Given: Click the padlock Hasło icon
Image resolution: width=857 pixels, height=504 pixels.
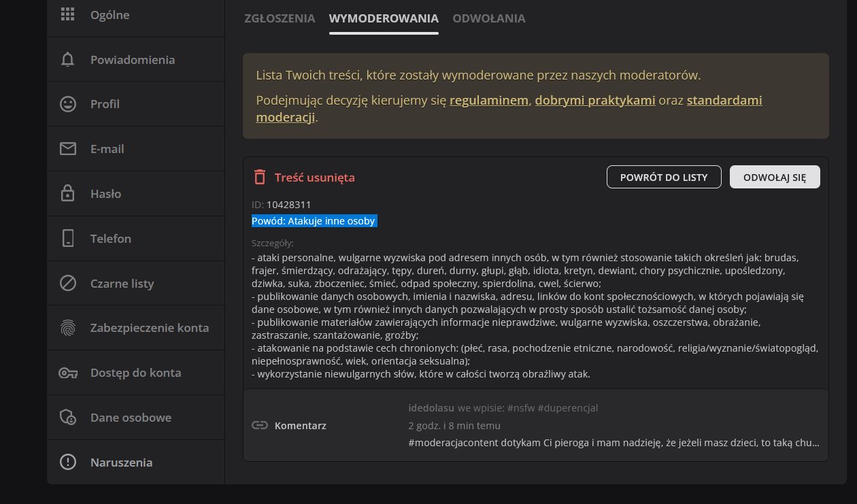Looking at the screenshot, I should [x=67, y=194].
